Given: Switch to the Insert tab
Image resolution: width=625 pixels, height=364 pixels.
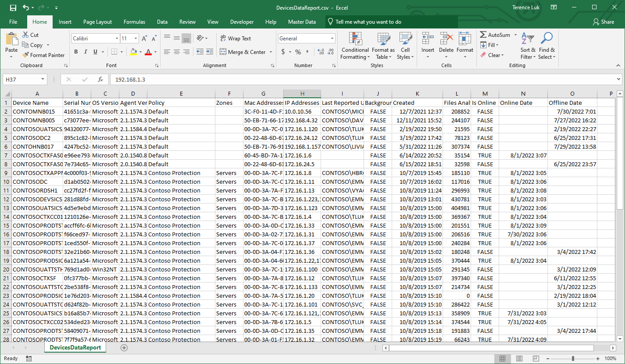Looking at the screenshot, I should (x=65, y=22).
